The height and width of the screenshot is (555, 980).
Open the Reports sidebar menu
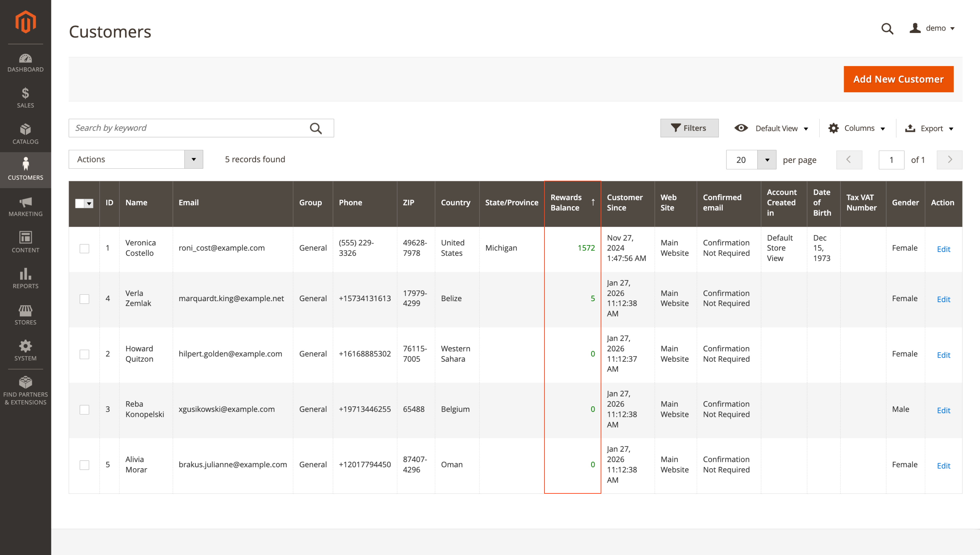point(26,279)
